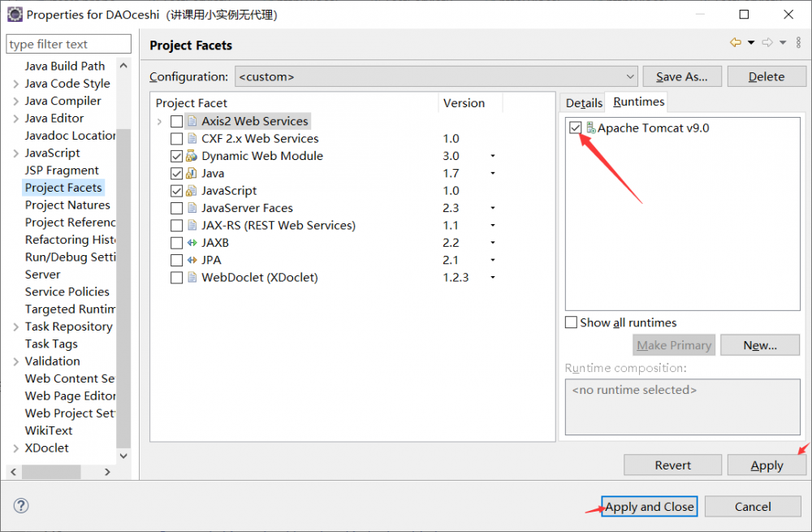Open the Configuration combo box
812x532 pixels.
pos(436,76)
